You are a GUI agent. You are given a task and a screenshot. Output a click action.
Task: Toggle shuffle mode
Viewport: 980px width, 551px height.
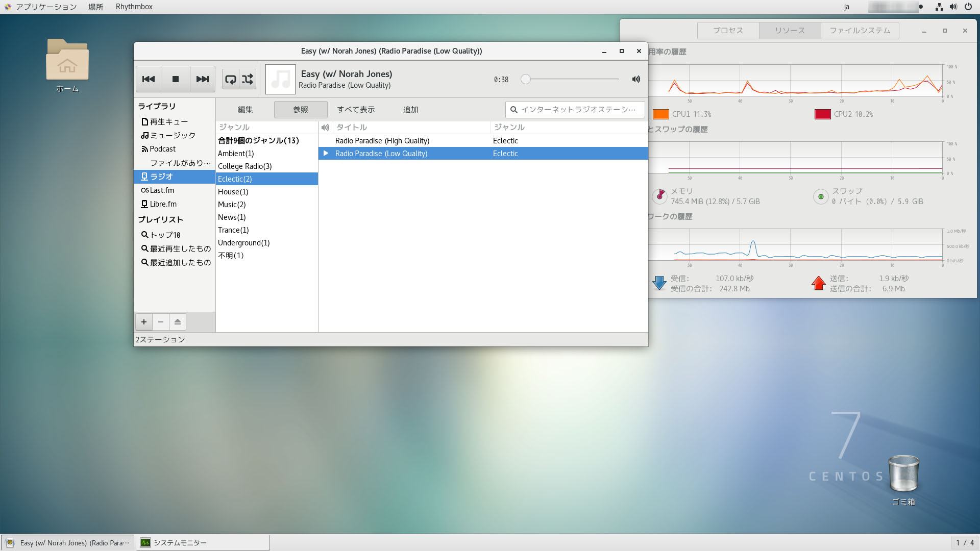coord(248,79)
